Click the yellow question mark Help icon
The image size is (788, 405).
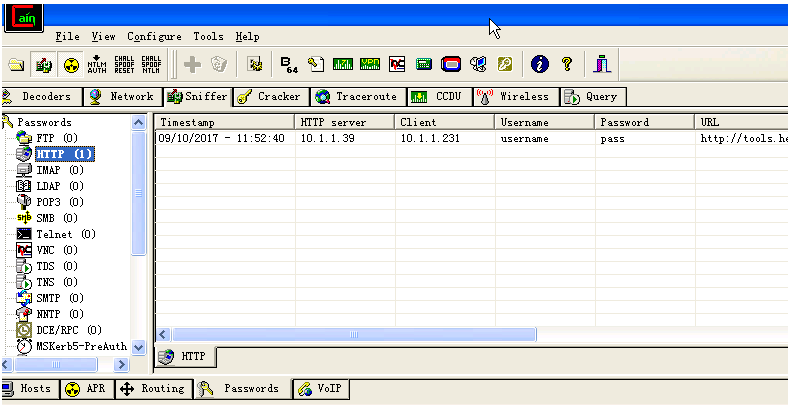[567, 64]
